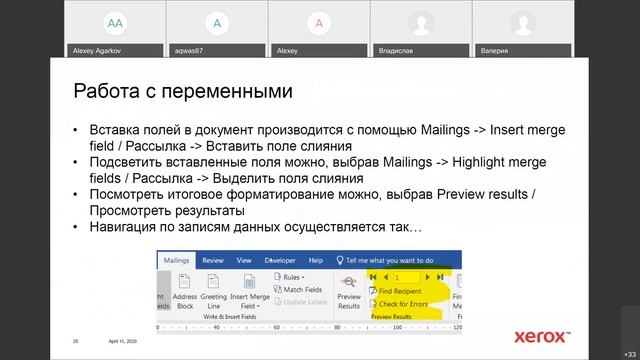The width and height of the screenshot is (640, 360).
Task: Go to previous record arrow
Action: [x=386, y=277]
